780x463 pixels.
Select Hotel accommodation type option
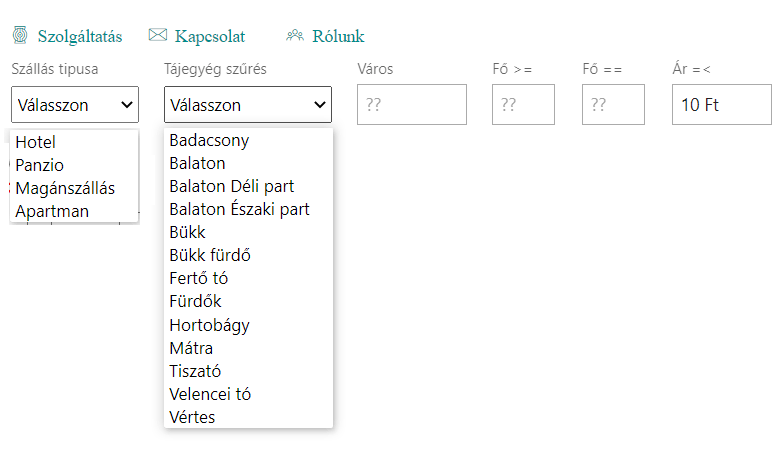[x=36, y=142]
